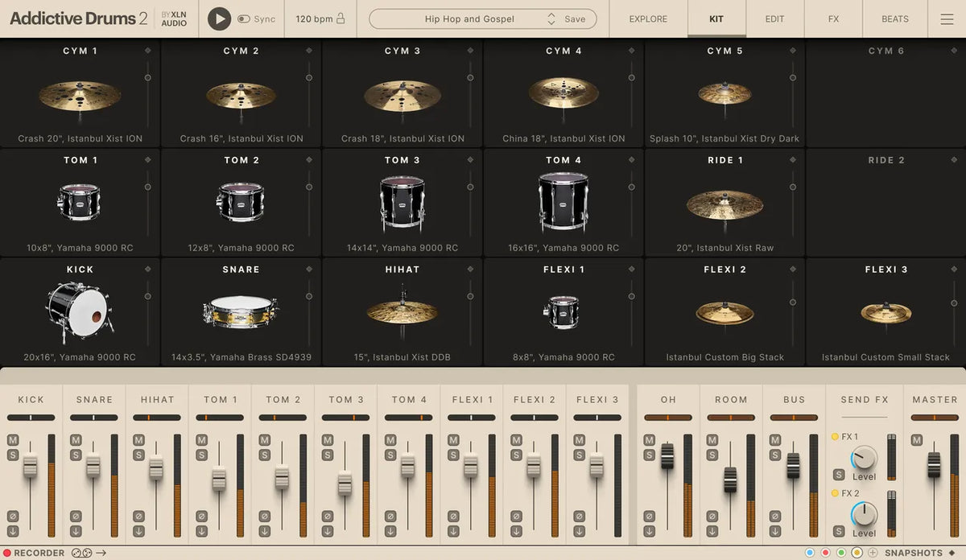Click the phase invert icon on Kick channel
The height and width of the screenshot is (560, 966).
pos(14,516)
